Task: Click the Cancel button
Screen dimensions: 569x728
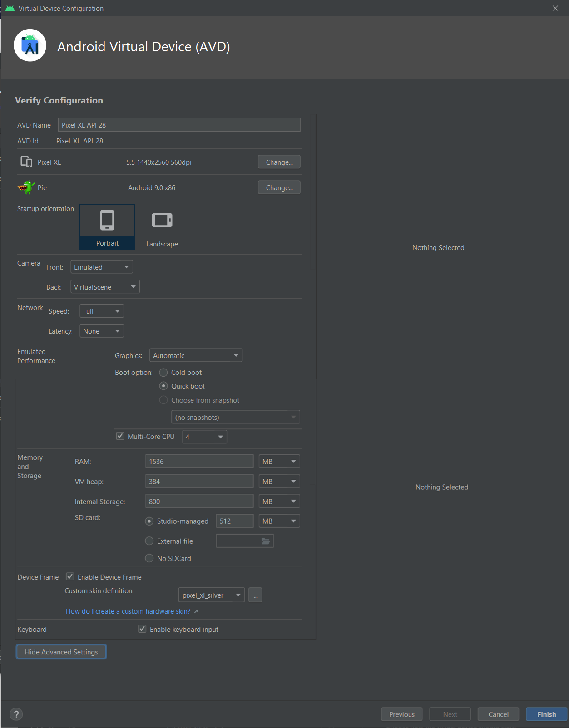Action: [x=498, y=714]
